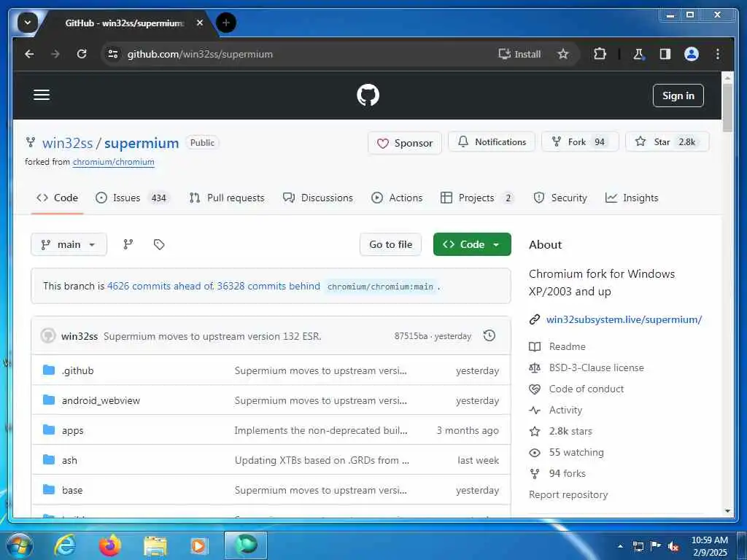Open the .github folder

pos(77,370)
